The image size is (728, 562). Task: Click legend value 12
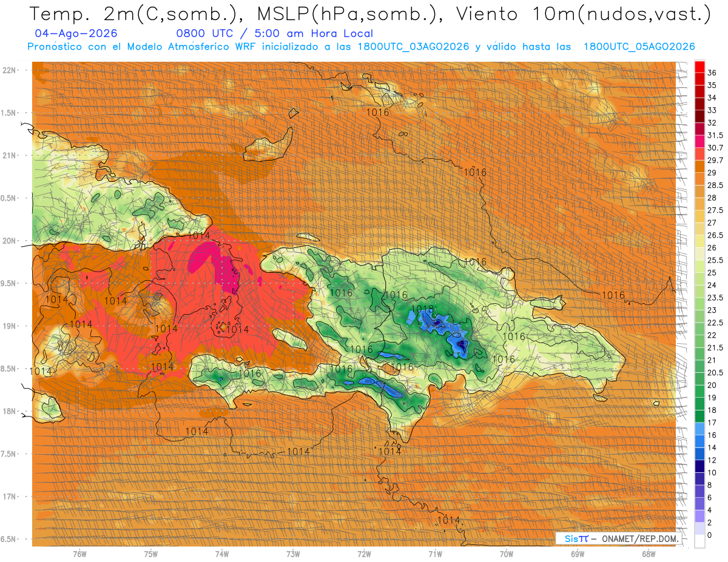[x=712, y=460]
